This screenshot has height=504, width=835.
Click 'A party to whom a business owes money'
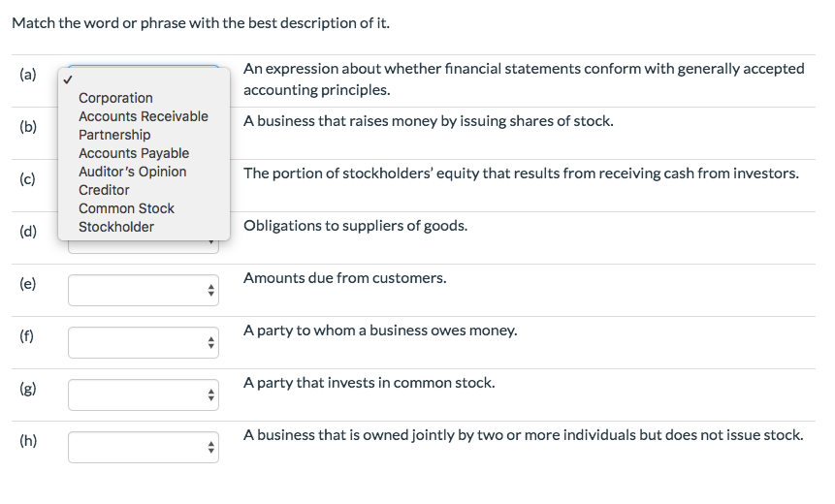[x=380, y=331]
